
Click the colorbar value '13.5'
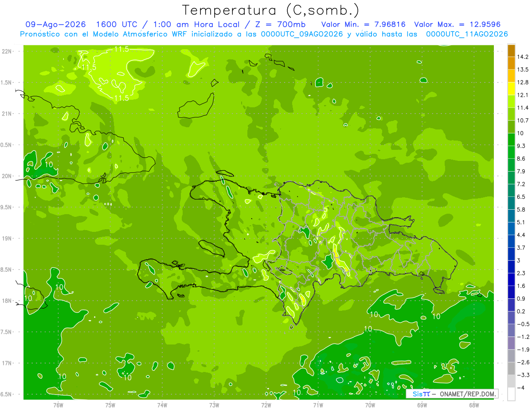coord(523,70)
